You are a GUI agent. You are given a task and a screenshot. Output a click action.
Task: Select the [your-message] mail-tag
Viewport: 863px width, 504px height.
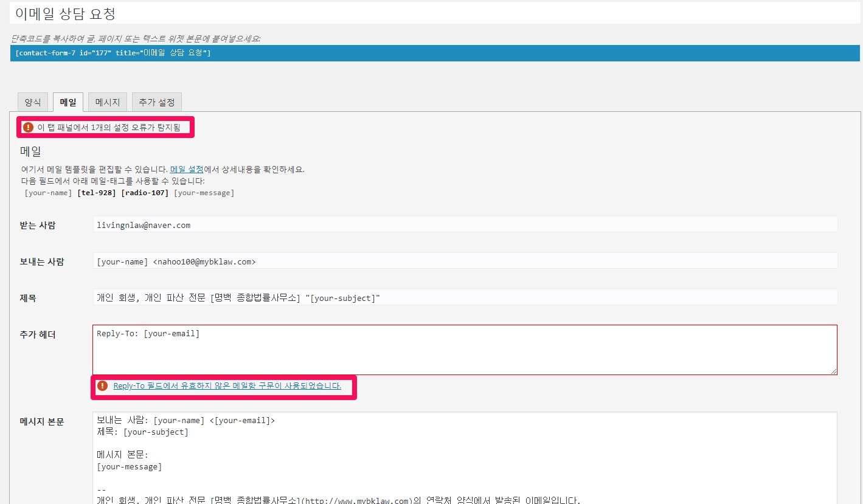(204, 193)
